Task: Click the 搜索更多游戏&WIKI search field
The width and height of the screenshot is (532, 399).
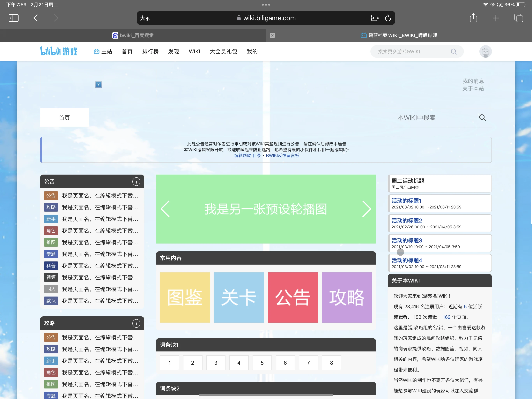Action: tap(409, 51)
